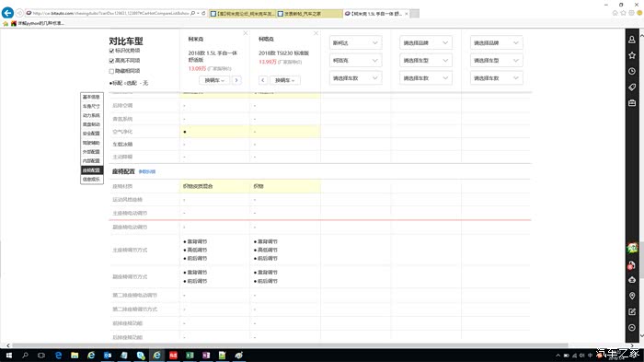Open the user account icon in right sidebar
Viewport: 644px width, 362px height.
pos(632,40)
